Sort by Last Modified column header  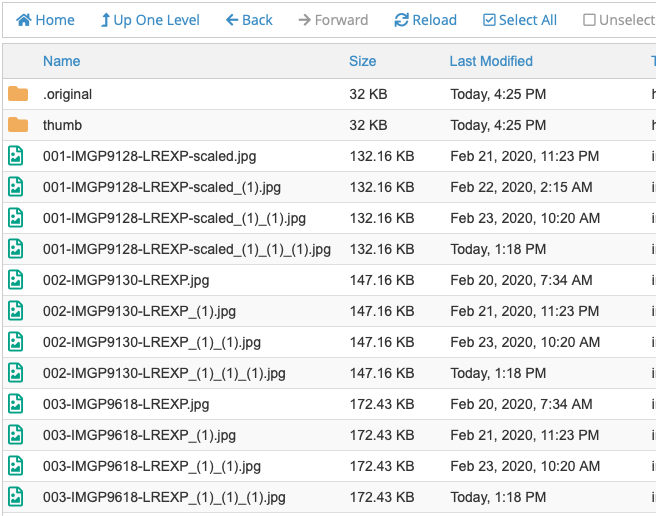(491, 61)
